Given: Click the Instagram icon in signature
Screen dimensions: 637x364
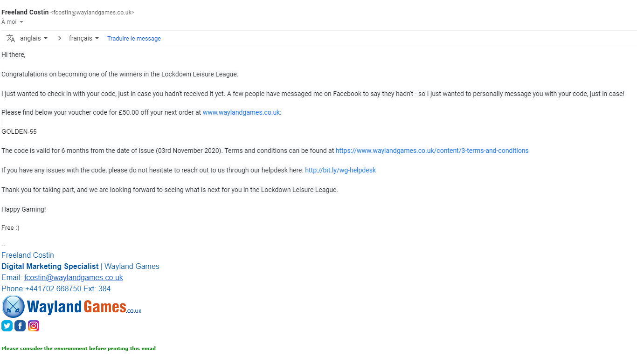Looking at the screenshot, I should click(34, 326).
